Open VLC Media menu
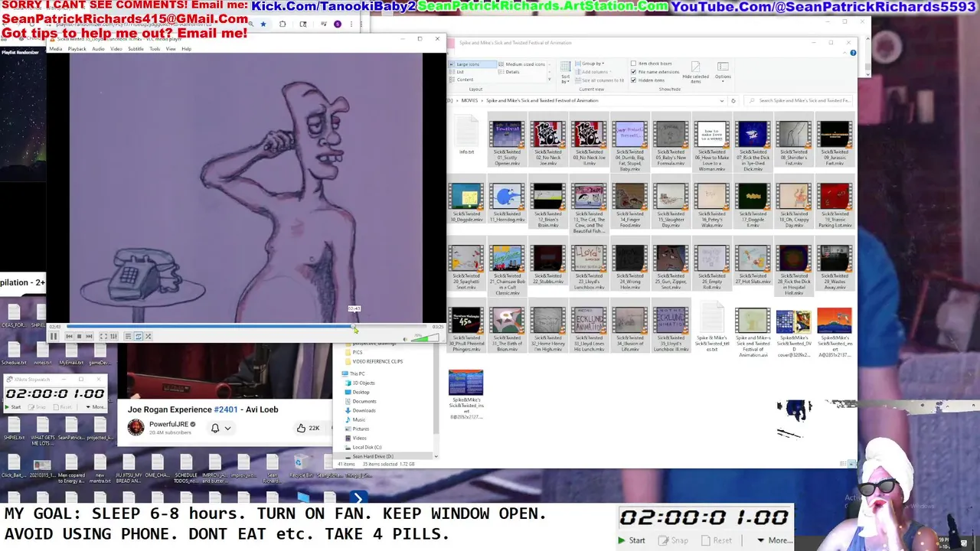Screen dimensions: 980x551 [x=57, y=49]
